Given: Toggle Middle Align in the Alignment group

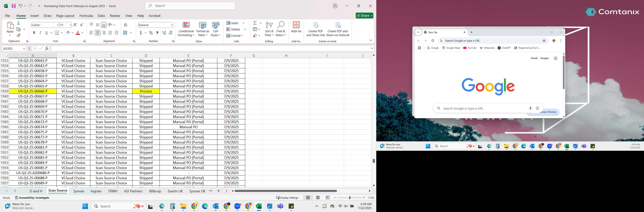Looking at the screenshot, I should (97, 25).
